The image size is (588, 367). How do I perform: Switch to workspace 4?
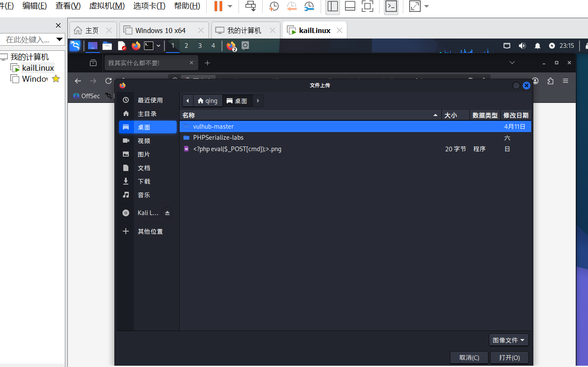[213, 45]
